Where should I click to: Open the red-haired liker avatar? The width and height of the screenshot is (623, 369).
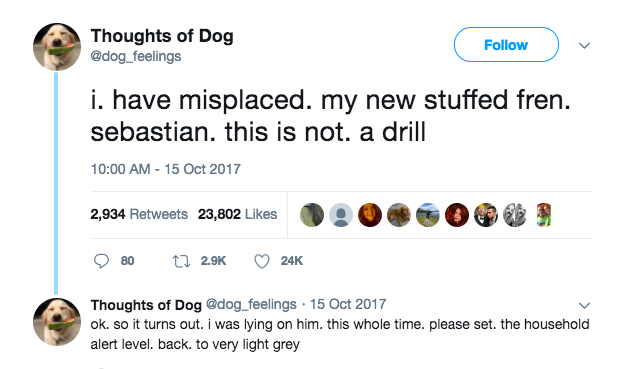point(457,215)
